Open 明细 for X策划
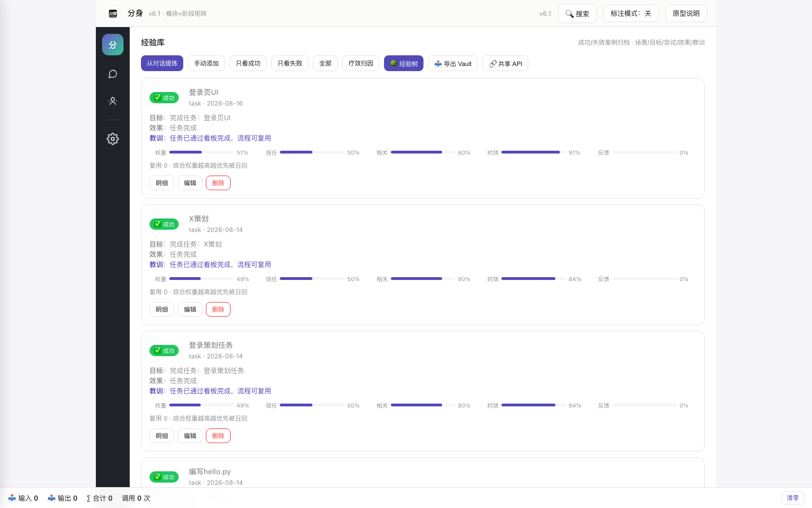This screenshot has width=812, height=508. coord(162,309)
